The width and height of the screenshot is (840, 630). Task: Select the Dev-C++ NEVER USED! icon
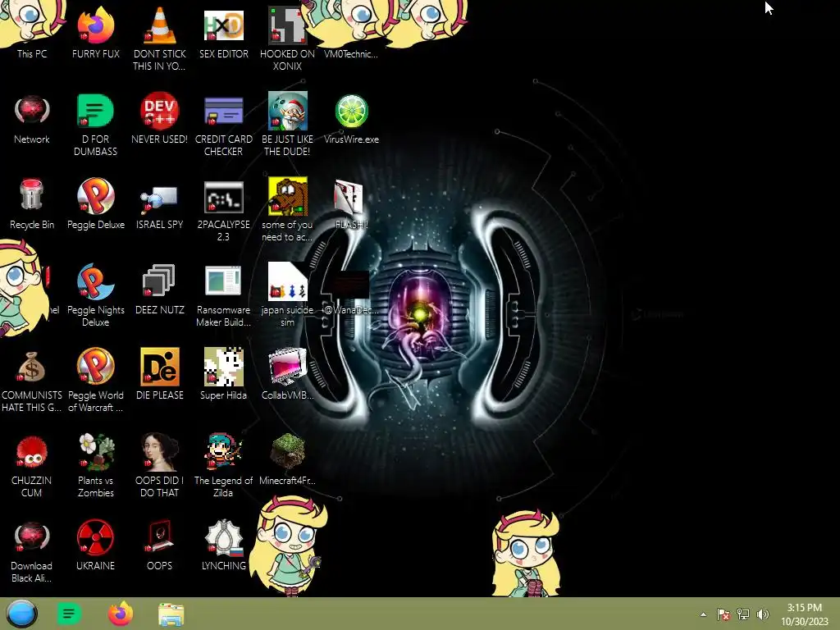pyautogui.click(x=160, y=111)
